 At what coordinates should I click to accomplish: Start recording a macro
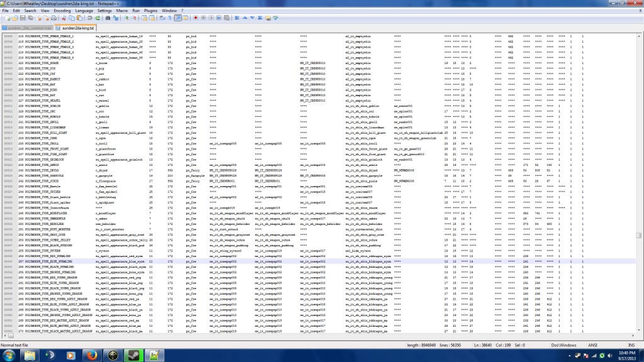pos(196,18)
